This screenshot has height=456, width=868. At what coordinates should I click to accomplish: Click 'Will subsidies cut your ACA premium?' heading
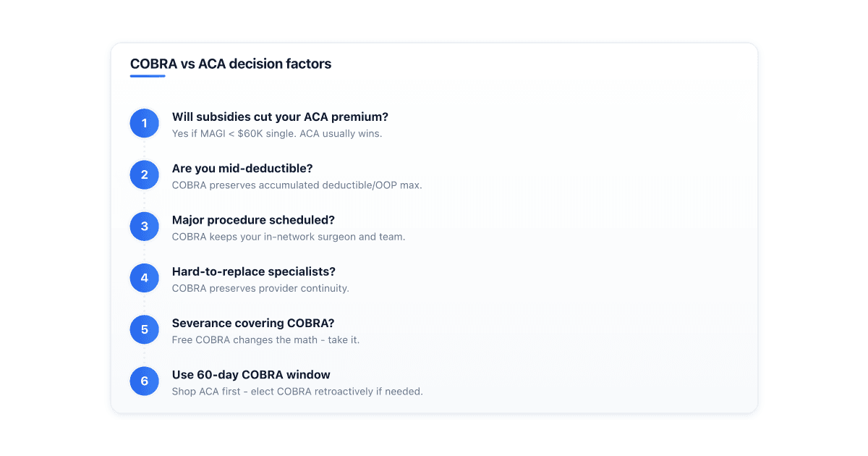tap(280, 117)
